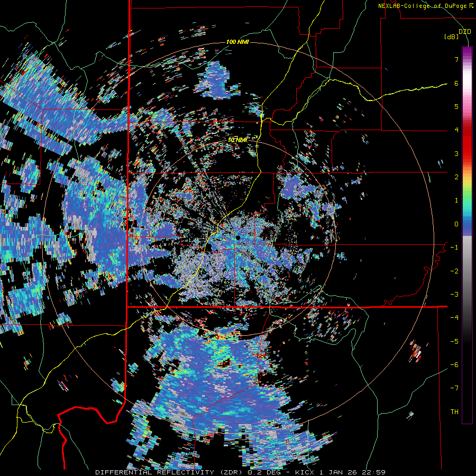Click the -4 value on color scale
The image size is (476, 476).
[454, 318]
